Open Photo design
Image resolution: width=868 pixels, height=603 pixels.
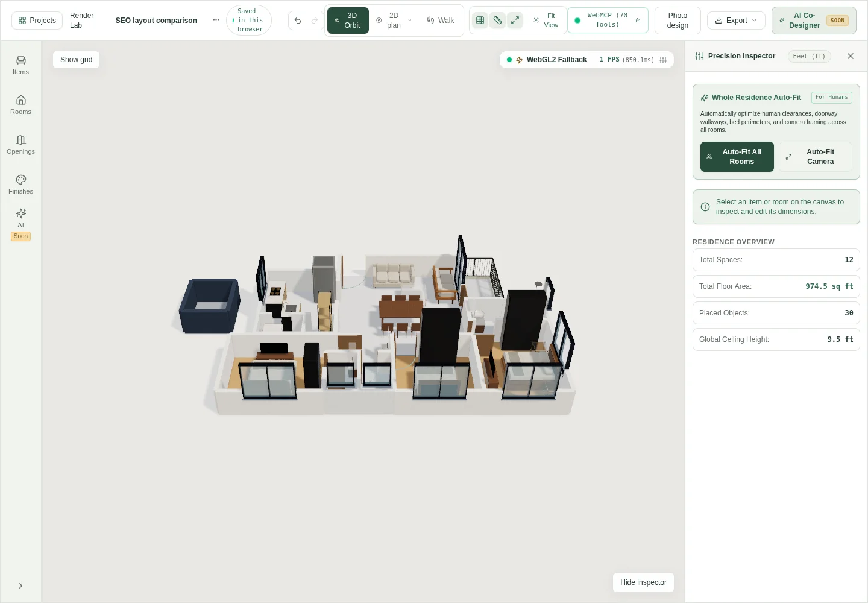pyautogui.click(x=678, y=21)
